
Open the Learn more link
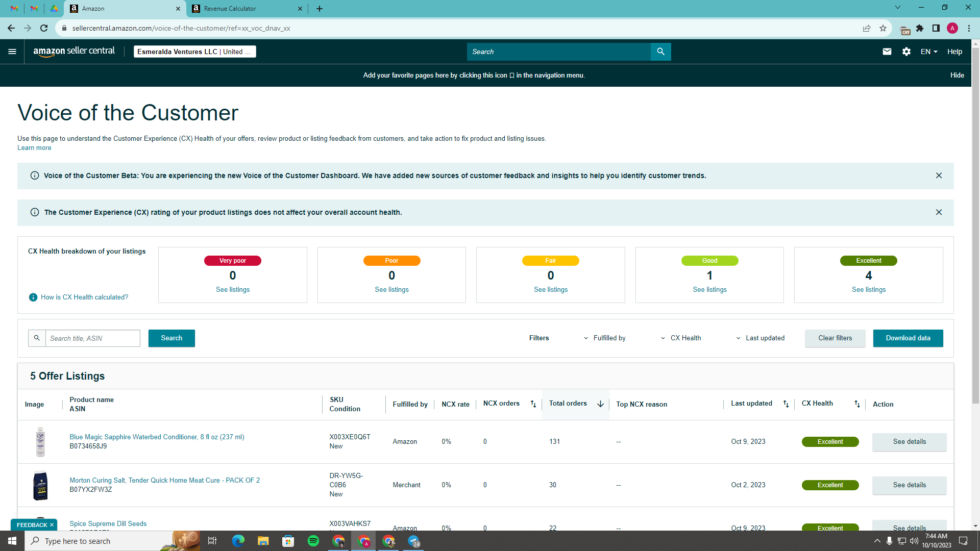point(34,148)
